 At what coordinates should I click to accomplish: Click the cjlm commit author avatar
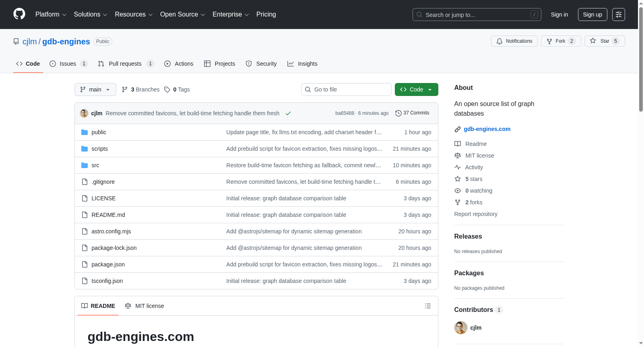pos(84,113)
